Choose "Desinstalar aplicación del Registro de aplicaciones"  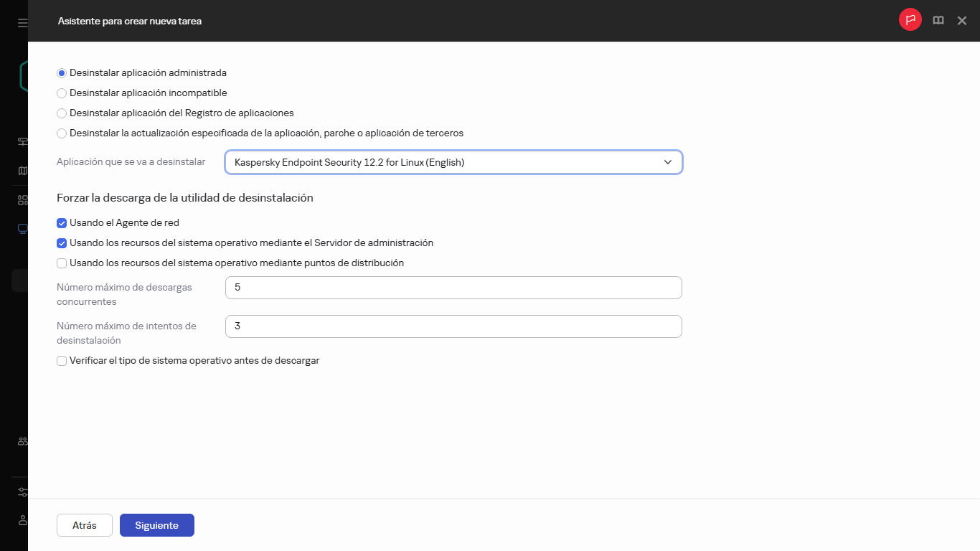coord(62,113)
